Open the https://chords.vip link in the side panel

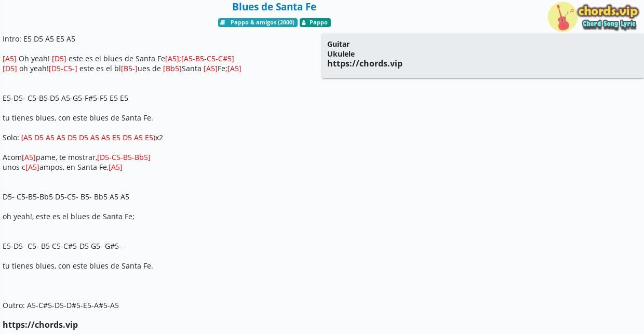(365, 63)
